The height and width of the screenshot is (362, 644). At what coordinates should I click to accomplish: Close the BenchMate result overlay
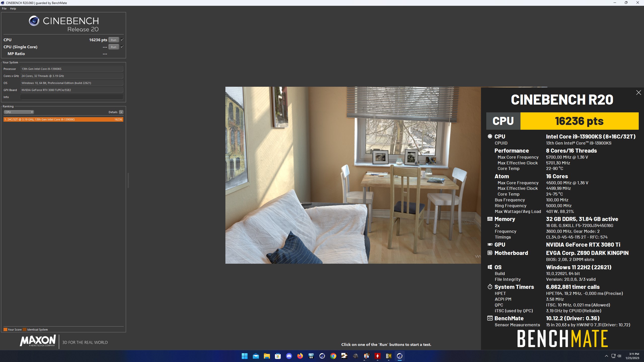pyautogui.click(x=638, y=93)
